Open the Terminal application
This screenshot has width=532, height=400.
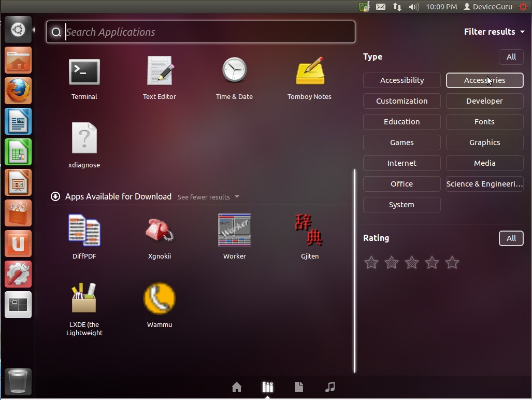point(84,79)
